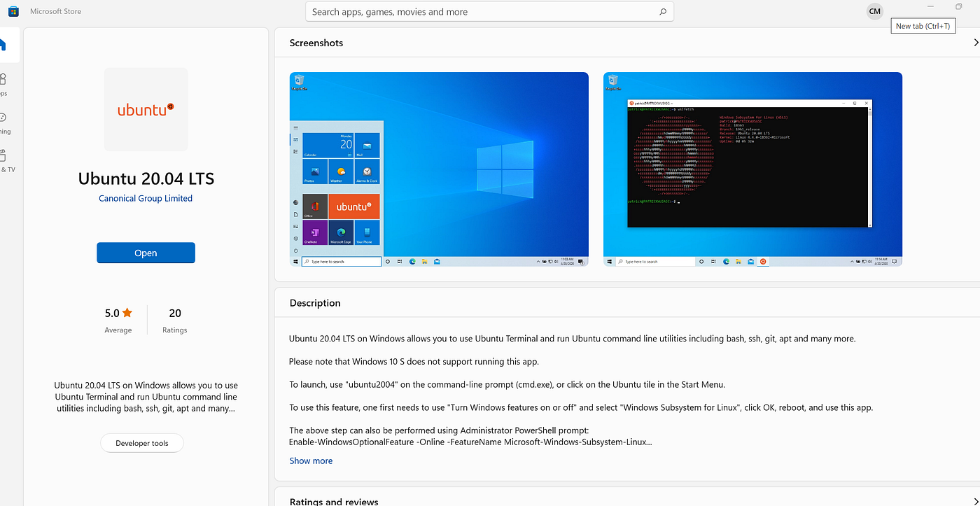Click the Microsoft Store logo
This screenshot has height=506, width=980.
click(13, 10)
